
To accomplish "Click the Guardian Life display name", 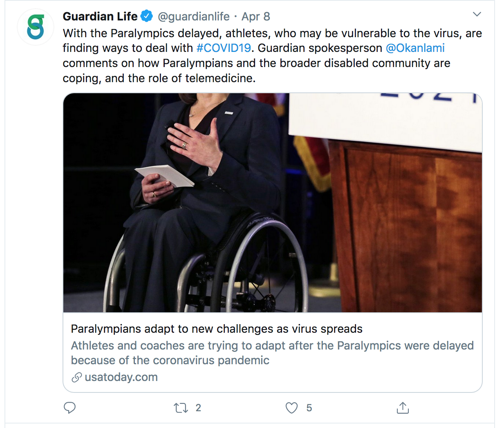I will 100,16.
